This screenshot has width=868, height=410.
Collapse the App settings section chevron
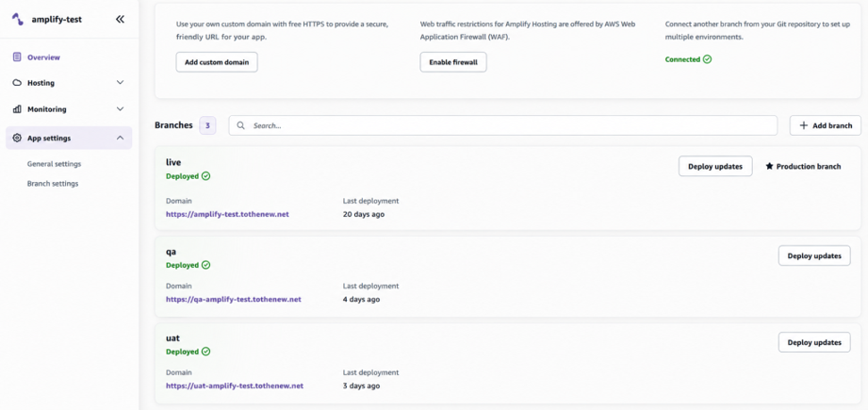tap(120, 138)
